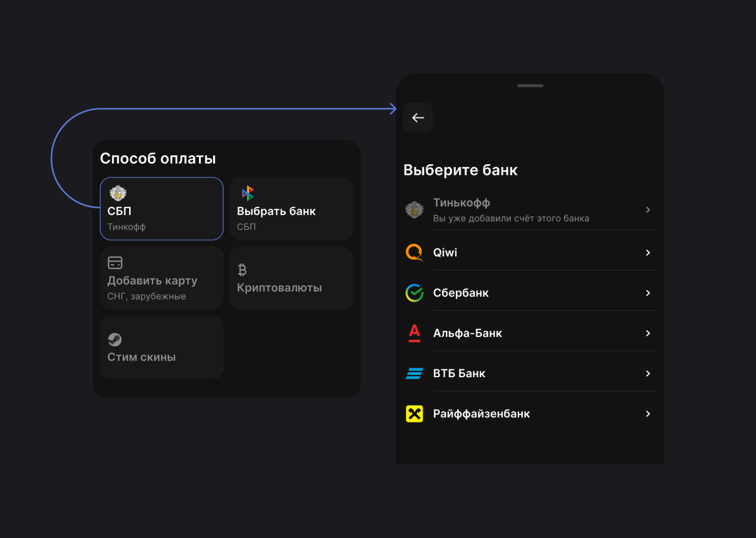Click the VTB Bank logo icon
The width and height of the screenshot is (756, 538).
point(414,374)
